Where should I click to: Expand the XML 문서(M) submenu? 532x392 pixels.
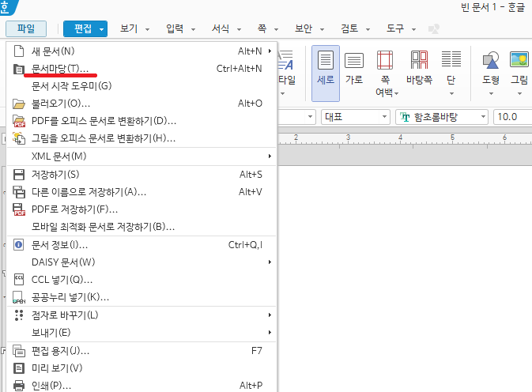click(x=141, y=156)
